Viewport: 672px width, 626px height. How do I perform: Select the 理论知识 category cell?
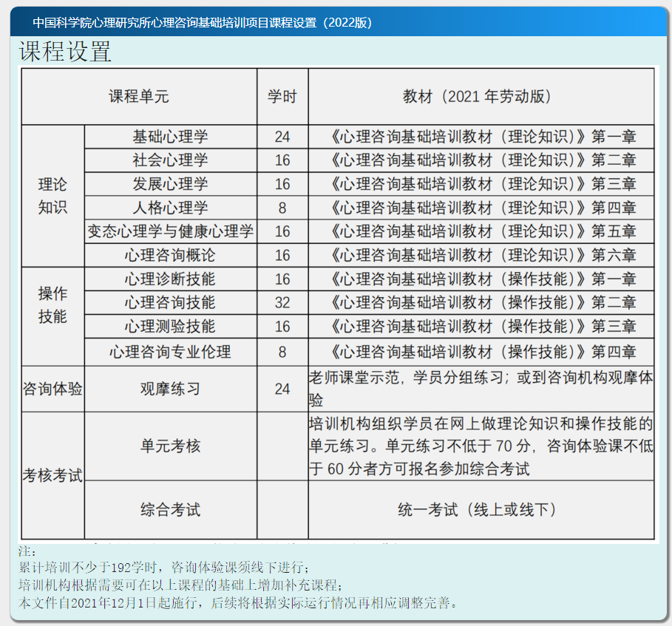click(x=52, y=196)
